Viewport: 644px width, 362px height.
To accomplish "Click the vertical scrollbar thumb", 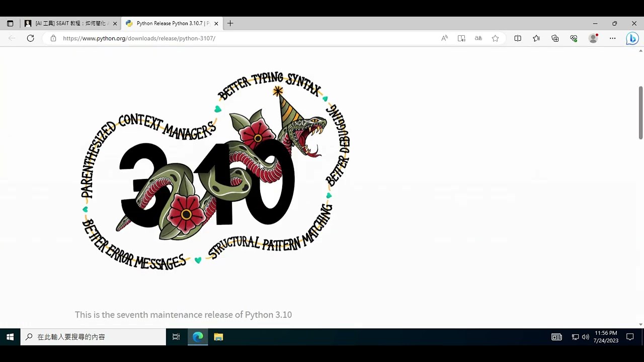I will point(640,113).
